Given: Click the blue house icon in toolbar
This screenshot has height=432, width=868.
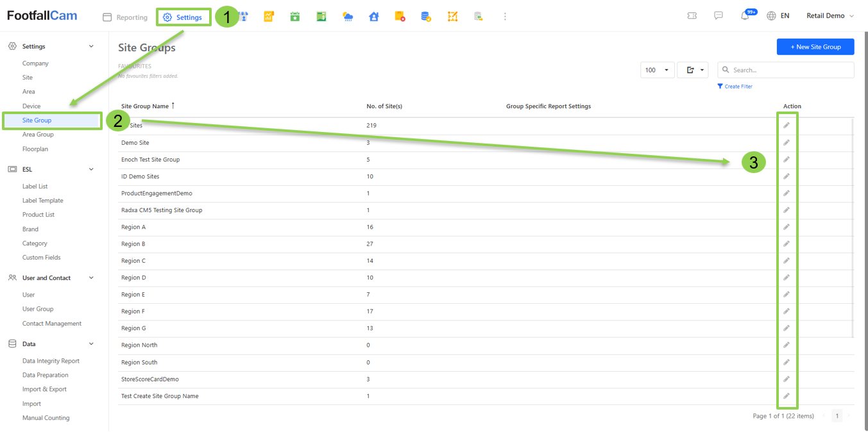Looking at the screenshot, I should pos(374,17).
